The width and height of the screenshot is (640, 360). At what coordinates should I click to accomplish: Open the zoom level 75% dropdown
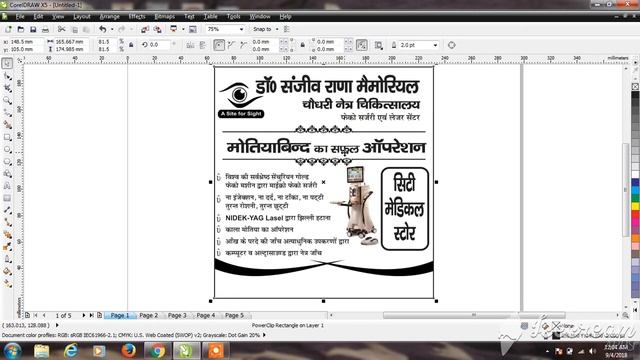point(241,29)
